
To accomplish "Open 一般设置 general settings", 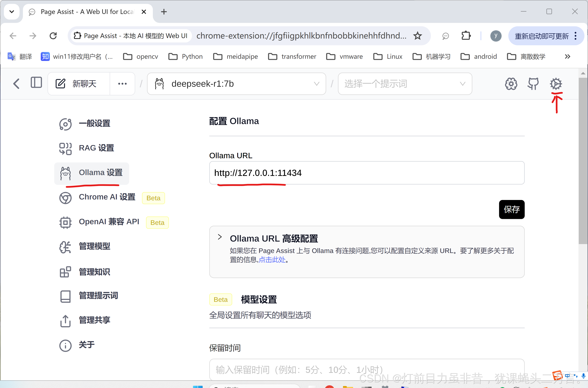I will tap(85, 124).
